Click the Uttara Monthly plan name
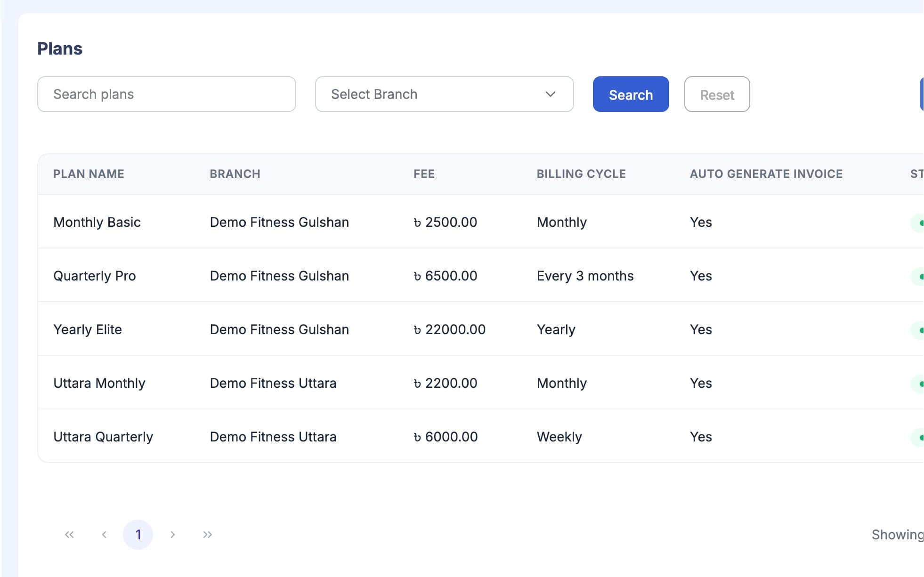Viewport: 924px width, 577px height. tap(99, 383)
